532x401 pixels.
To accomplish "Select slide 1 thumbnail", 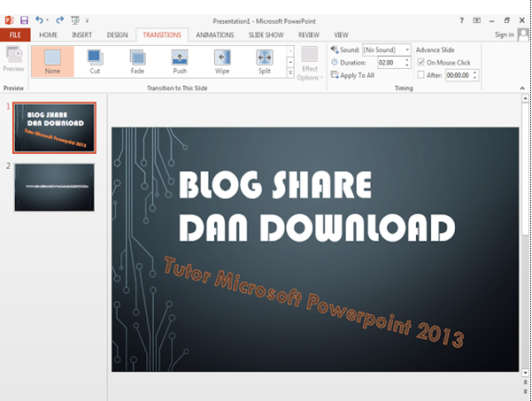I will coord(54,127).
